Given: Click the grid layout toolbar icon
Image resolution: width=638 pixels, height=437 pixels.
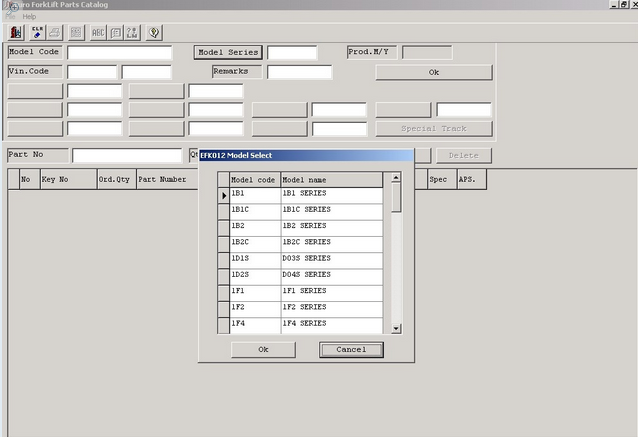Looking at the screenshot, I should (76, 33).
